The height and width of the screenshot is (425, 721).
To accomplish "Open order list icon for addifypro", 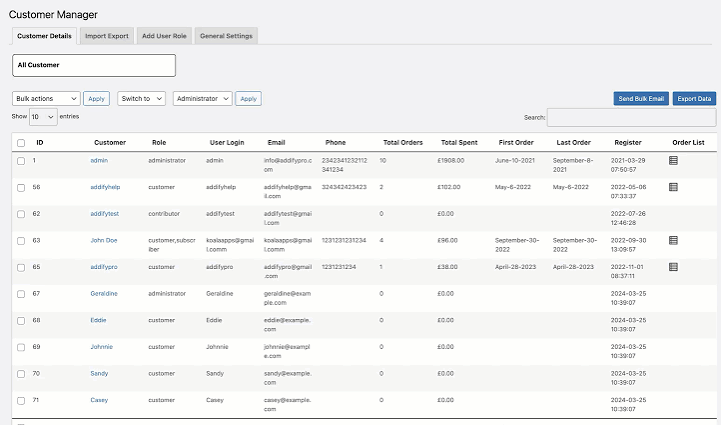I will (673, 267).
